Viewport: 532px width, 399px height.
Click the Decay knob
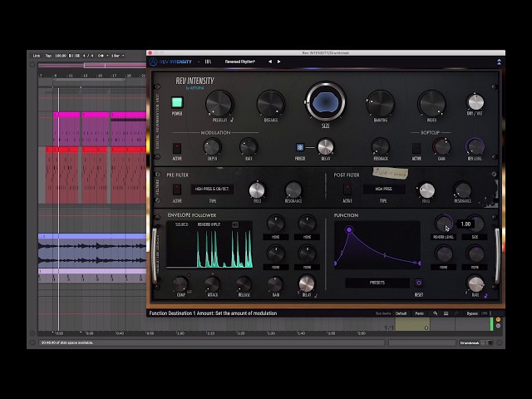click(326, 147)
